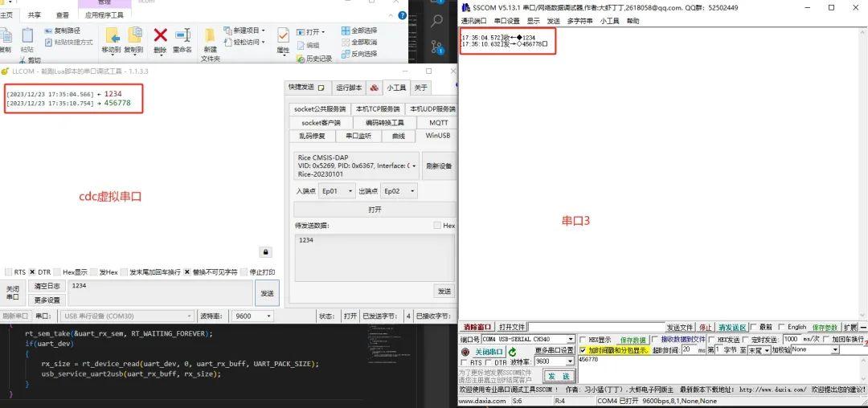Switch to 串口监听 tool tab
The image size is (868, 408).
click(358, 136)
